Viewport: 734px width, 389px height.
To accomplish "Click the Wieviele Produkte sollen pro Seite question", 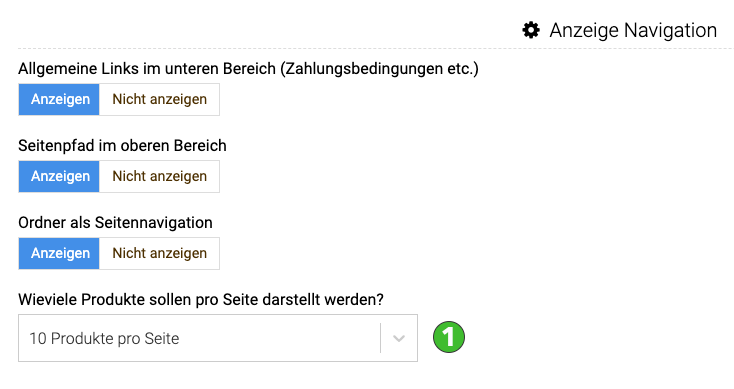I will pyautogui.click(x=201, y=299).
